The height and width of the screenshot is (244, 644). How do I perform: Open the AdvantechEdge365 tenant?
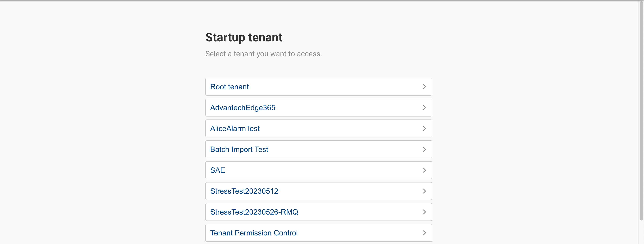(243, 108)
